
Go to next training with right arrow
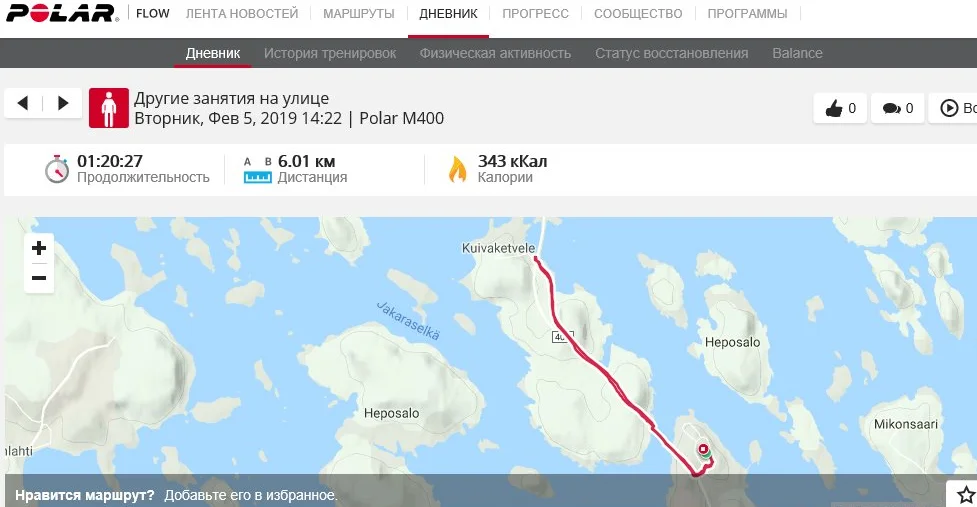(x=63, y=103)
